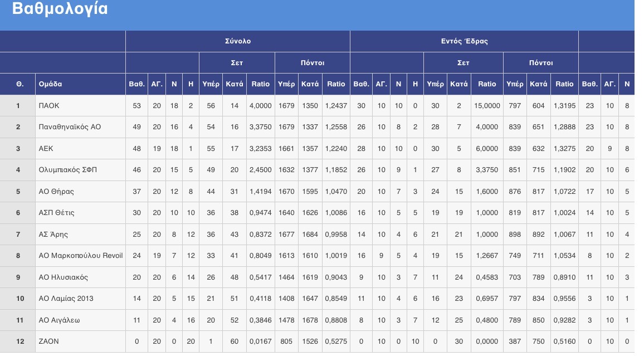
Task: Click ΠΑΟΚ's home set ratio 15,0000
Action: pyautogui.click(x=487, y=105)
